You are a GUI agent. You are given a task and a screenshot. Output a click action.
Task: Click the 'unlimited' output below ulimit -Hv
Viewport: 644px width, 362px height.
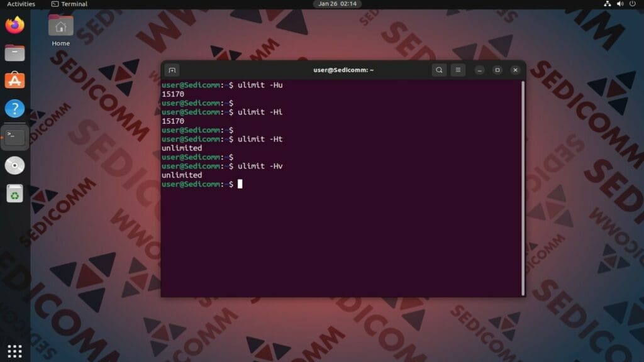(182, 175)
